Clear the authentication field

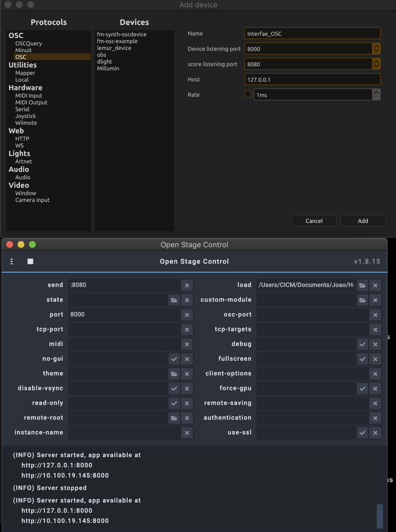click(x=375, y=418)
